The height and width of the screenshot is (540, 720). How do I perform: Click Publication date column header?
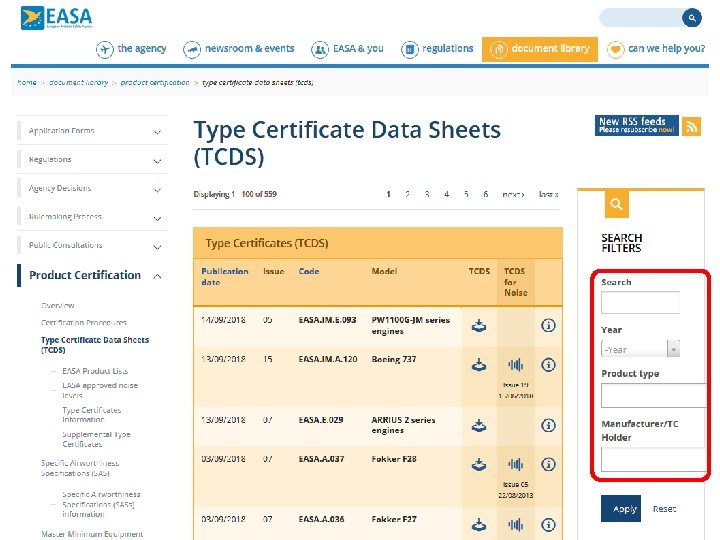(x=225, y=276)
